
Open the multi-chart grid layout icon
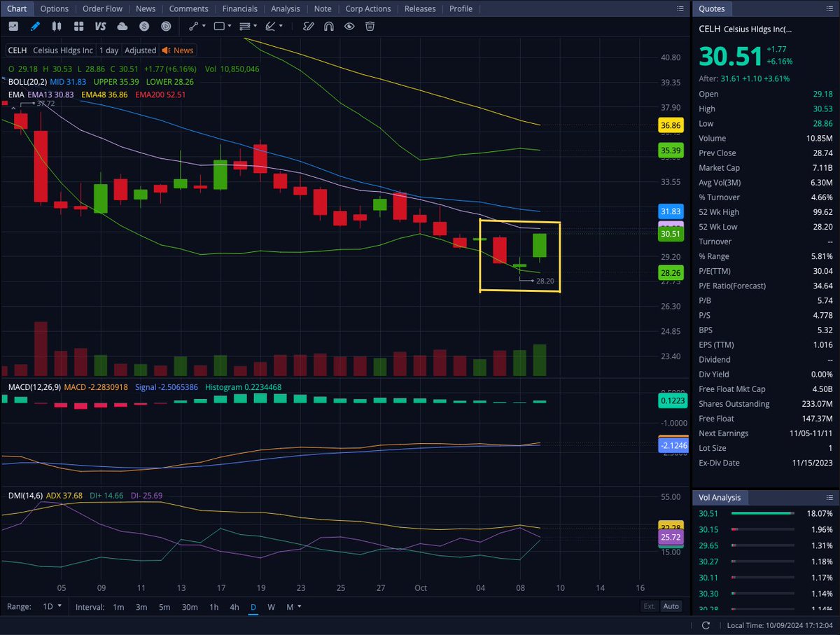[78, 26]
